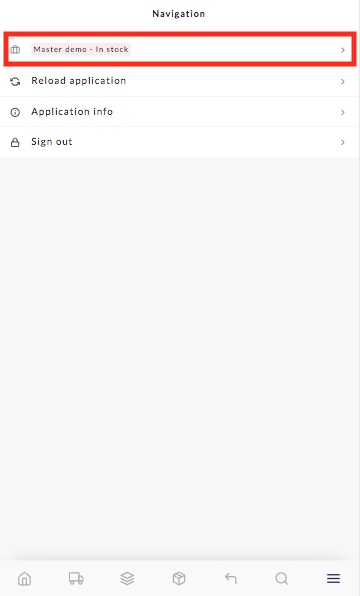Tap the return arrow icon
Viewport: 360px width, 596px height.
pos(230,579)
